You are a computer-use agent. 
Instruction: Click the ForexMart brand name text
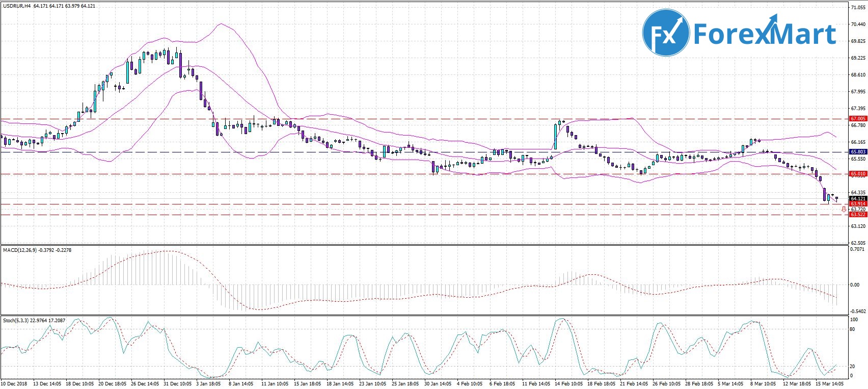pos(765,35)
